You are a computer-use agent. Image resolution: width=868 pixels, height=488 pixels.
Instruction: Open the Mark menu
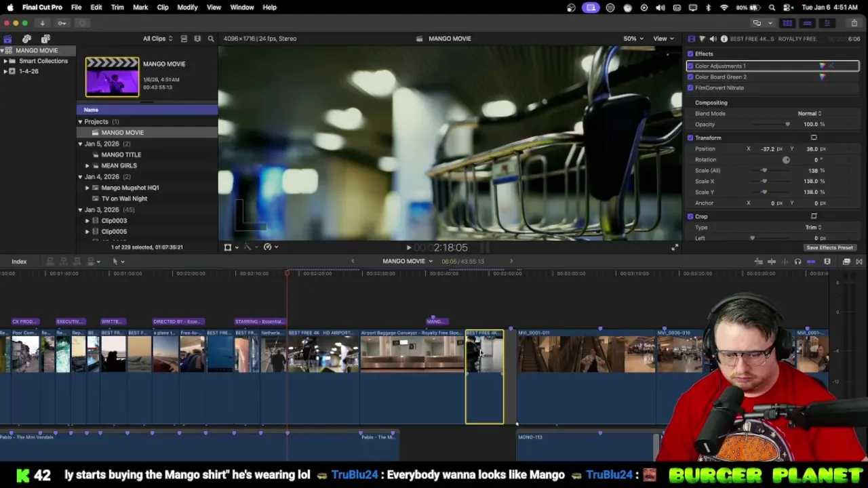pos(140,7)
